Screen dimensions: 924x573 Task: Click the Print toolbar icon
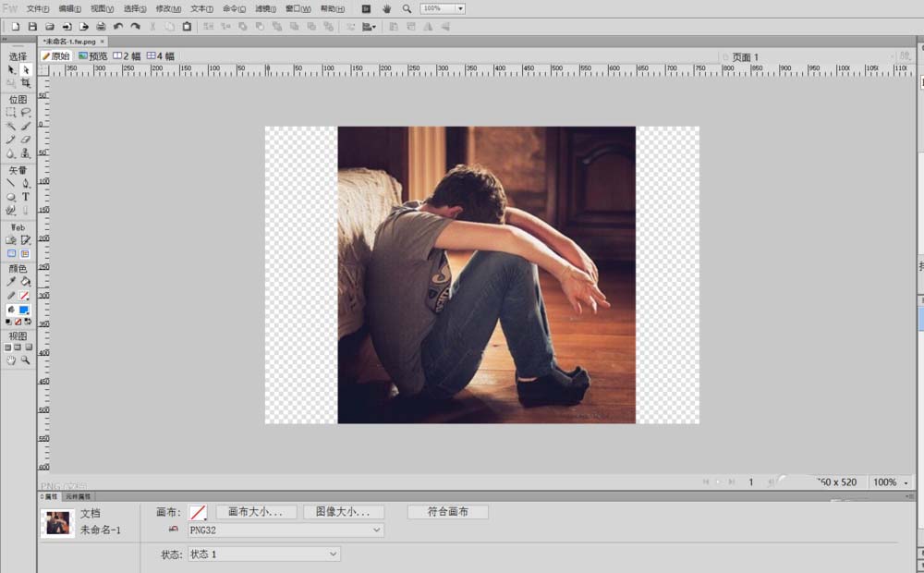[x=101, y=27]
